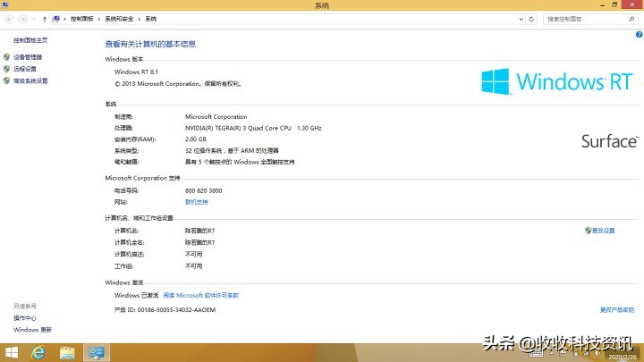644x362 pixels.
Task: Select Windows RT 8.1 version text
Action: point(136,72)
